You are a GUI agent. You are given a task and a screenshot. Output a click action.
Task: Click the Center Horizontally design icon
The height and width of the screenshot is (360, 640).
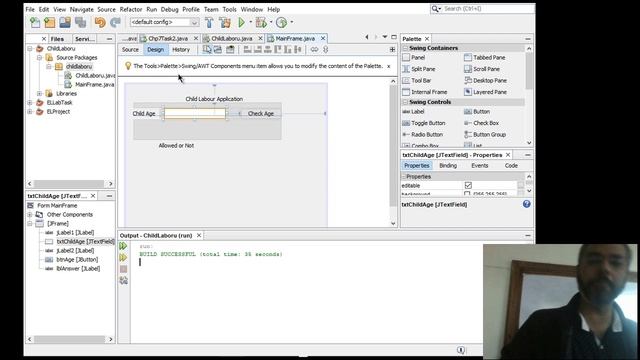point(268,49)
